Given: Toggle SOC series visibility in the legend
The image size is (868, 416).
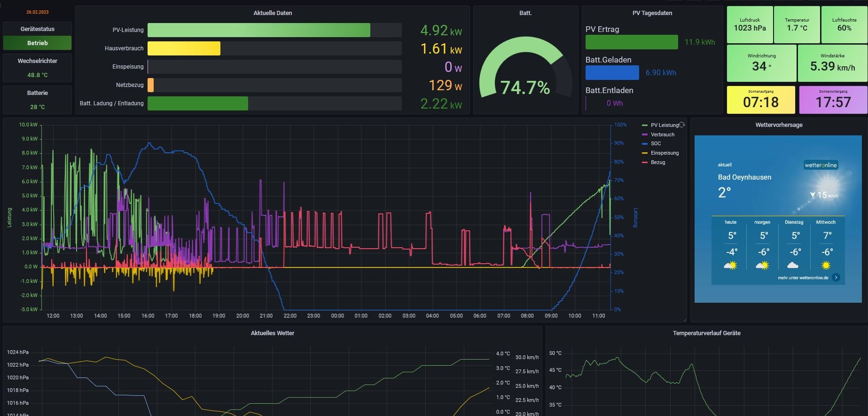Looking at the screenshot, I should point(656,144).
